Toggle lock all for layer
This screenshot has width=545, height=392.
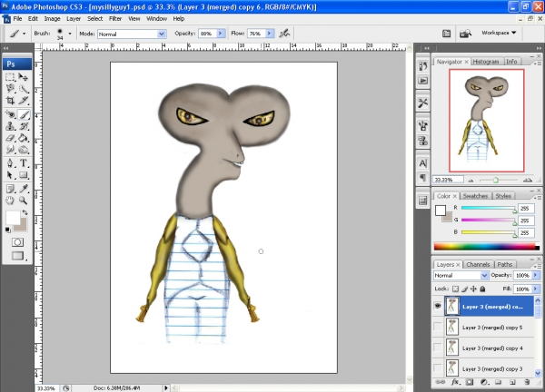pos(482,289)
